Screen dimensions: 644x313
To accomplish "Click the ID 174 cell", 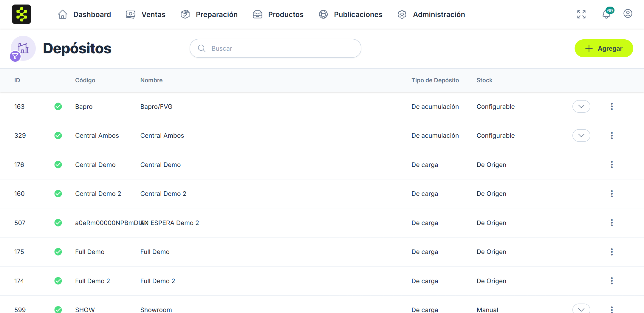I will (19, 281).
